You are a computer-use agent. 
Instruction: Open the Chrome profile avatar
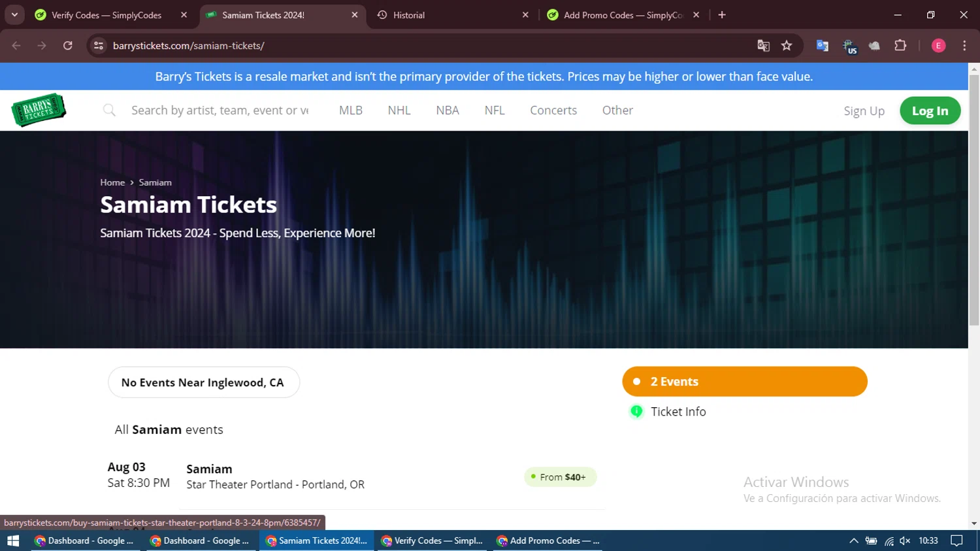[x=938, y=46]
